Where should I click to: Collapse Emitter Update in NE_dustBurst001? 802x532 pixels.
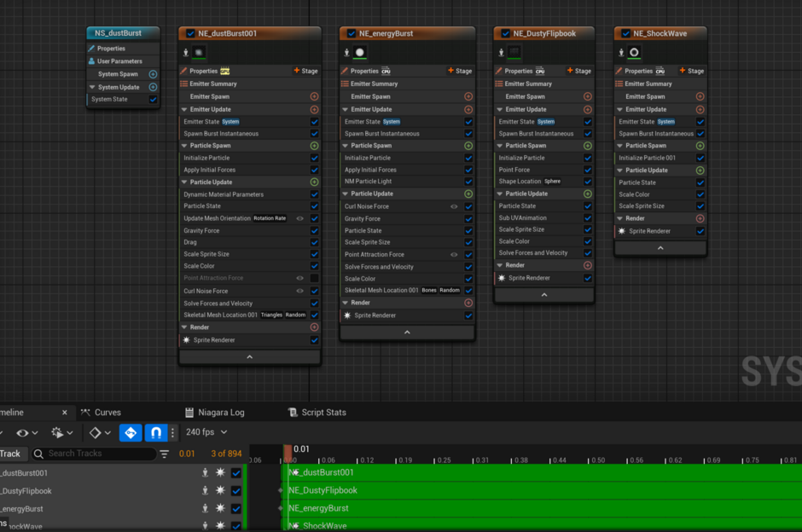tap(184, 109)
